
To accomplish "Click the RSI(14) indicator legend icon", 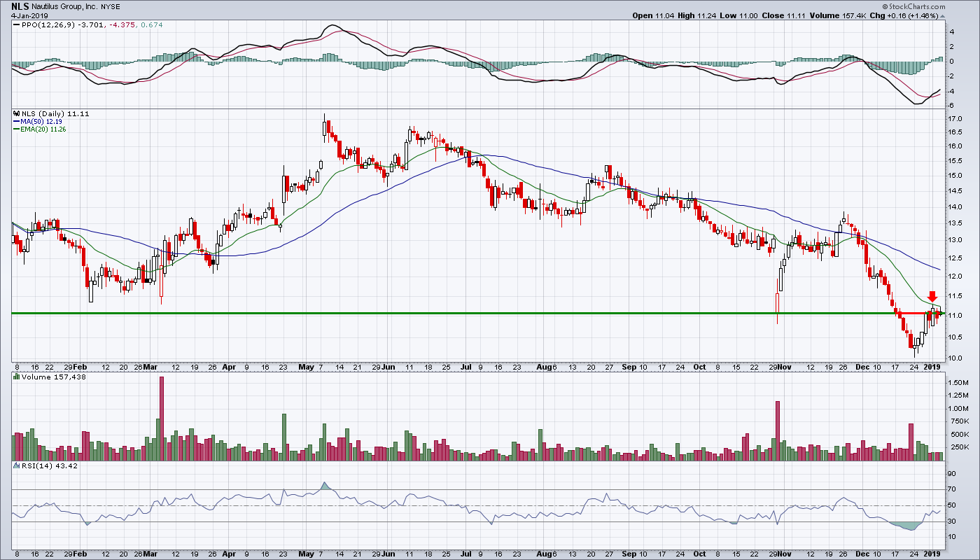I will (16, 465).
